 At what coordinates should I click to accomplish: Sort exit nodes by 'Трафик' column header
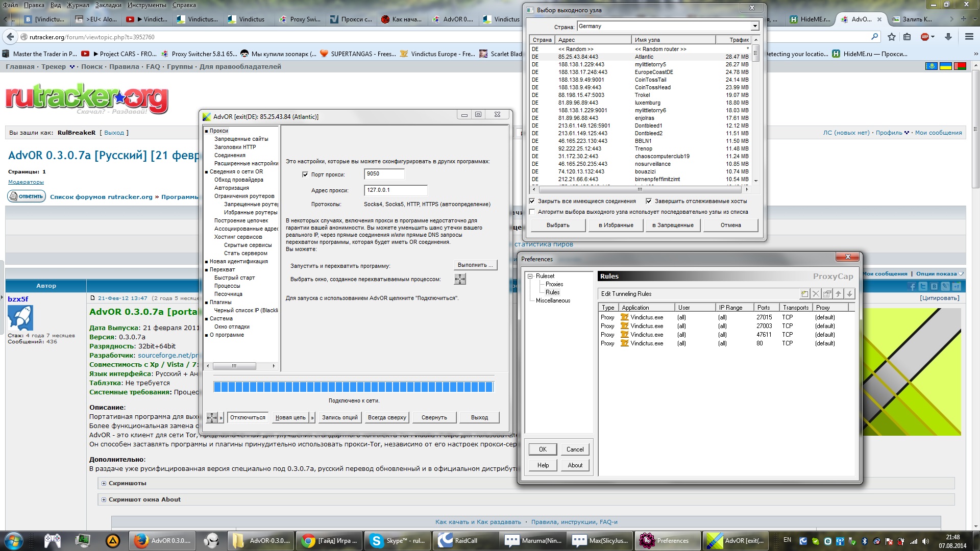click(734, 40)
